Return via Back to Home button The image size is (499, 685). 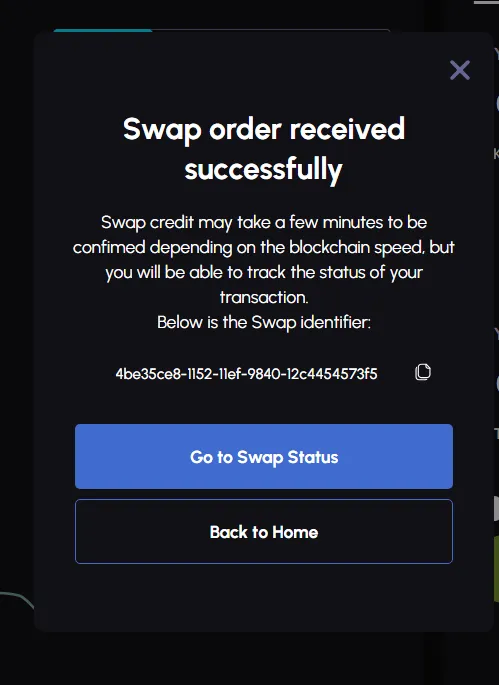[264, 532]
